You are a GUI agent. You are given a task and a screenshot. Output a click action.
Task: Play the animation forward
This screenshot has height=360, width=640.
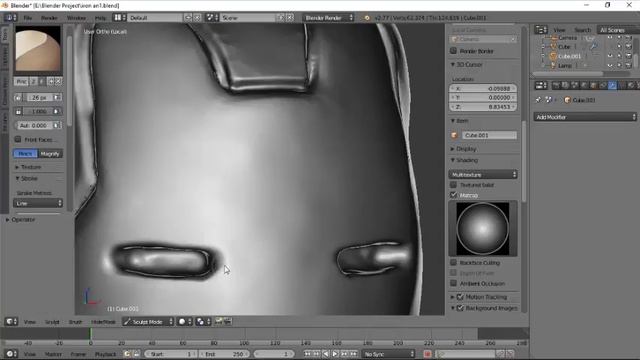(335, 354)
